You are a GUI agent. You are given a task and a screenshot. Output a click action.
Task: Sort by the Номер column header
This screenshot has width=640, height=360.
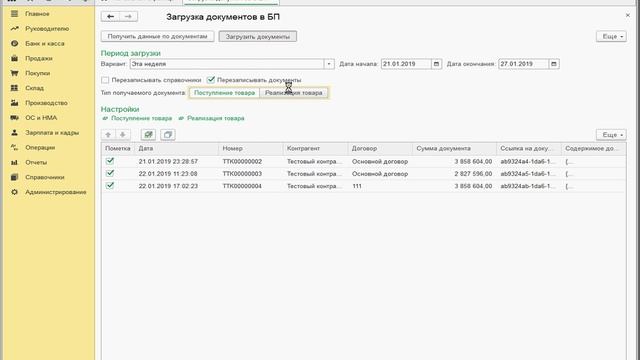tap(251, 149)
